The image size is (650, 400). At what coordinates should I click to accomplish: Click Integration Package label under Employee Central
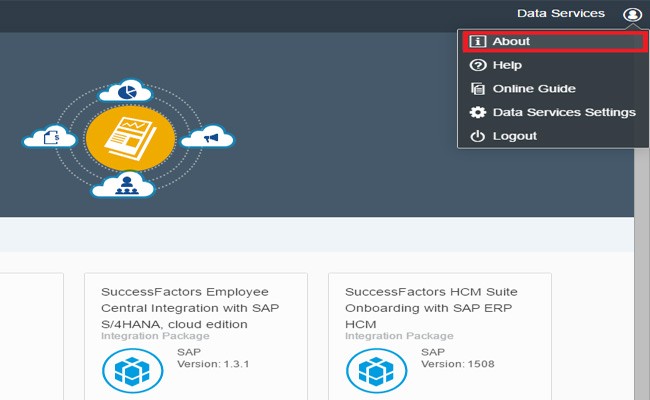tap(155, 336)
